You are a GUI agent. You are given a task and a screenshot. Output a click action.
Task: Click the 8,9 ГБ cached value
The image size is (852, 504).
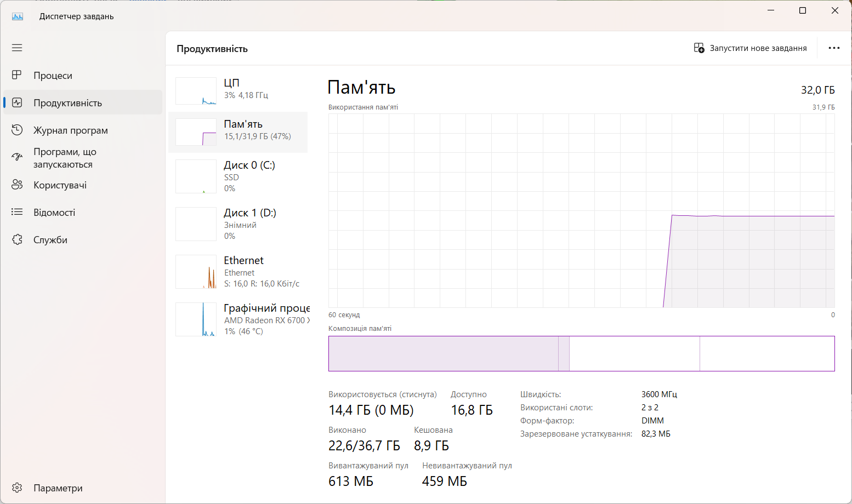click(x=431, y=446)
